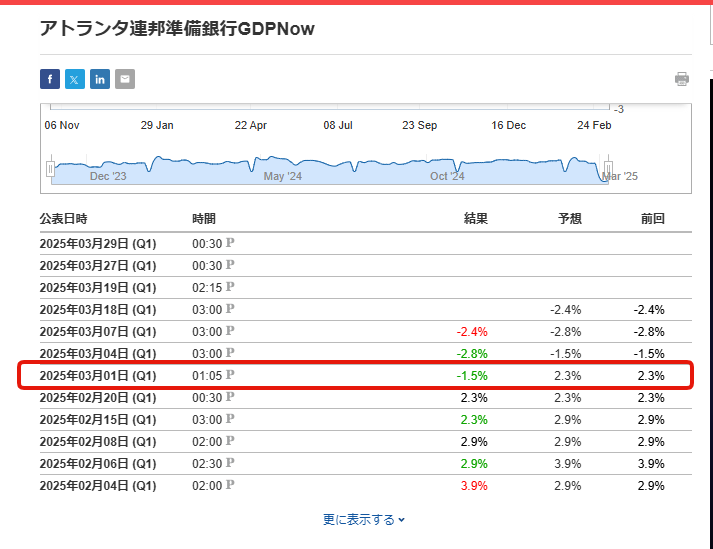Select the 2025年03月04日 (Q1) date cell
Screen dimensions: 713x549
point(98,354)
